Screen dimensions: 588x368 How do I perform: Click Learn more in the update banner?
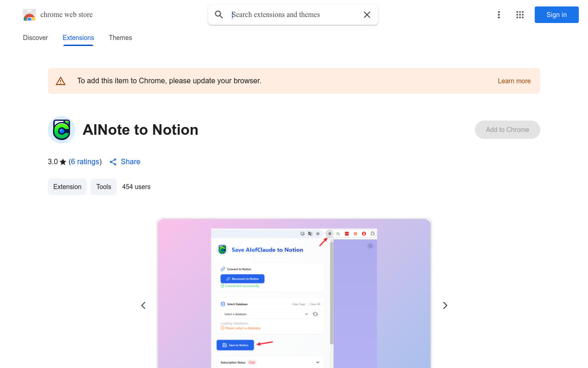click(514, 81)
